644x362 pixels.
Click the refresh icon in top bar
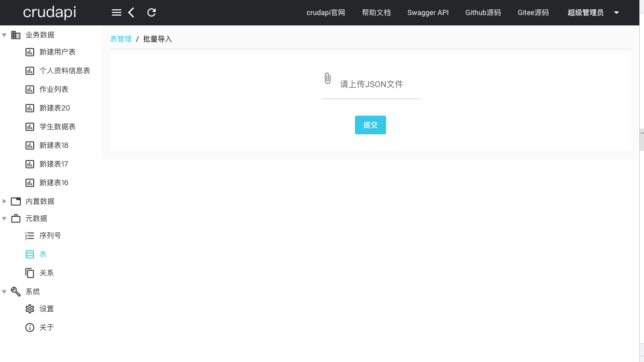click(152, 12)
